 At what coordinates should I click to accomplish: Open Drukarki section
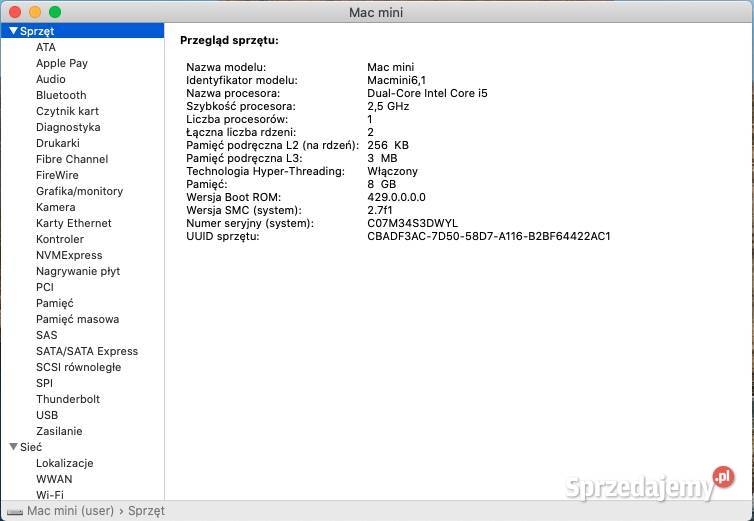coord(58,143)
